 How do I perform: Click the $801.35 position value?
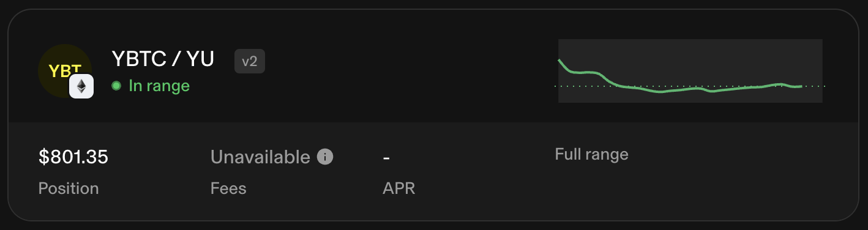click(73, 157)
